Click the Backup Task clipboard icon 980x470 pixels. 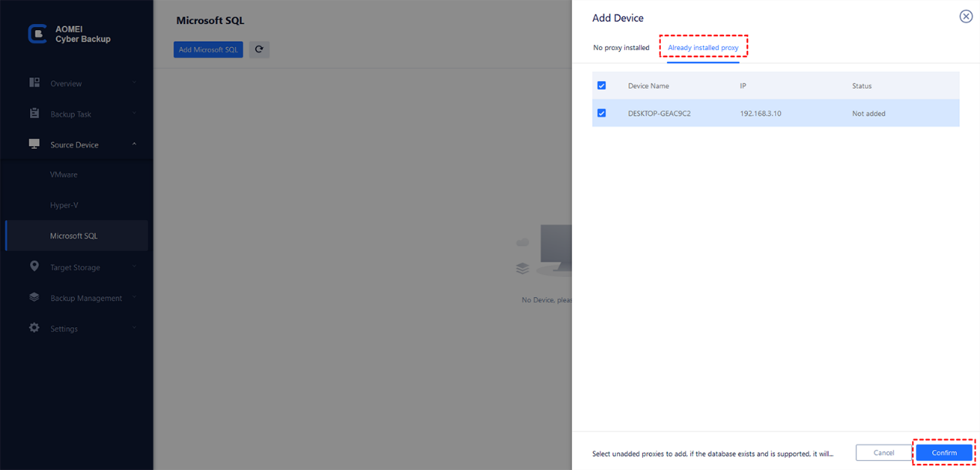coord(34,113)
